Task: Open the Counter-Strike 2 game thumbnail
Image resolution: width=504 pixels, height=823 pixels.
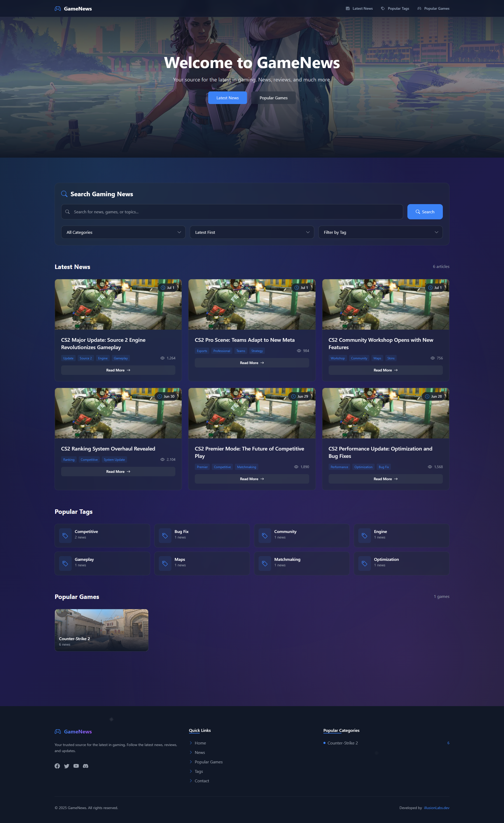Action: tap(102, 630)
